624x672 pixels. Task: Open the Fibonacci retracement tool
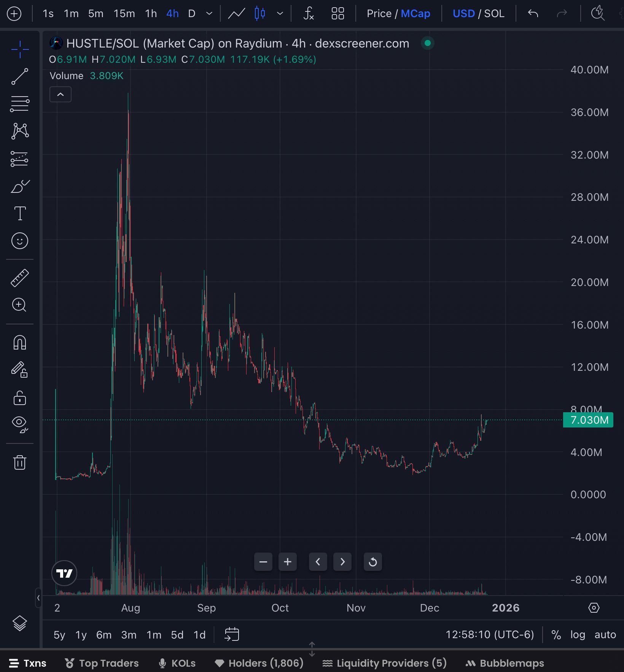(20, 104)
